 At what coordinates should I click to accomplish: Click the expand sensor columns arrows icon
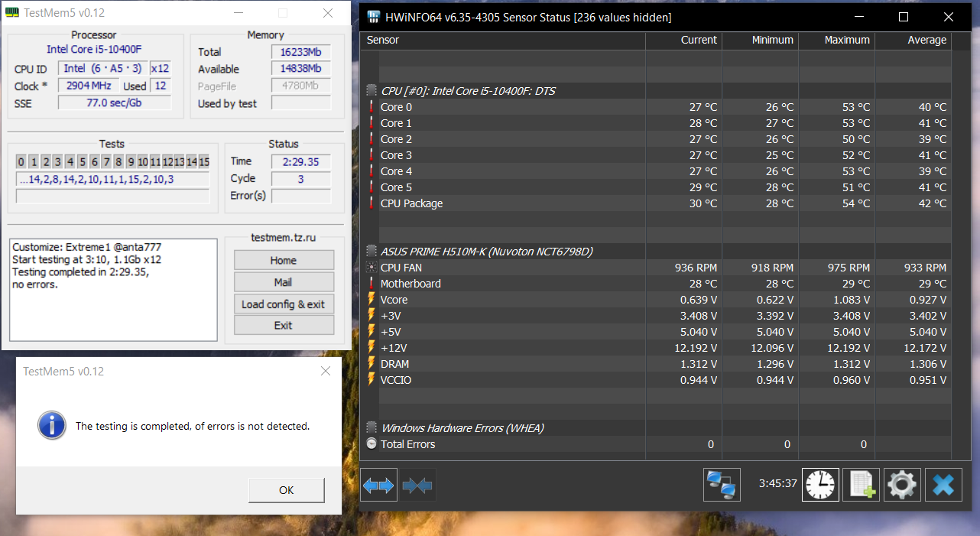[379, 485]
